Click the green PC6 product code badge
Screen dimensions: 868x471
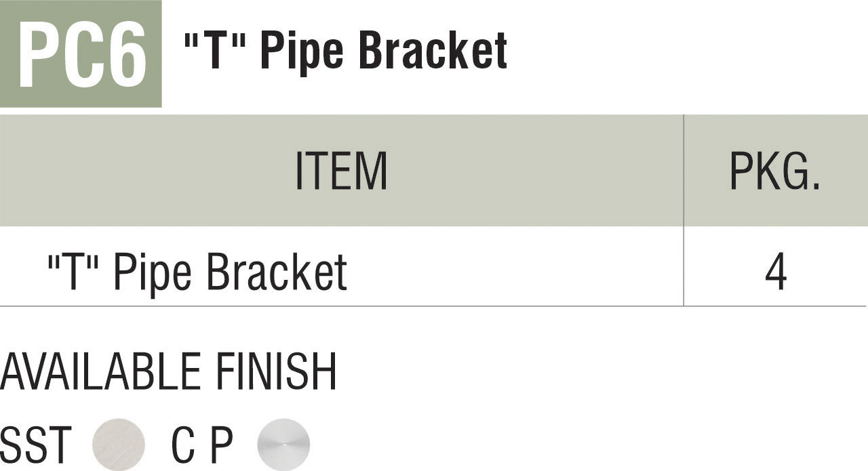click(x=81, y=54)
